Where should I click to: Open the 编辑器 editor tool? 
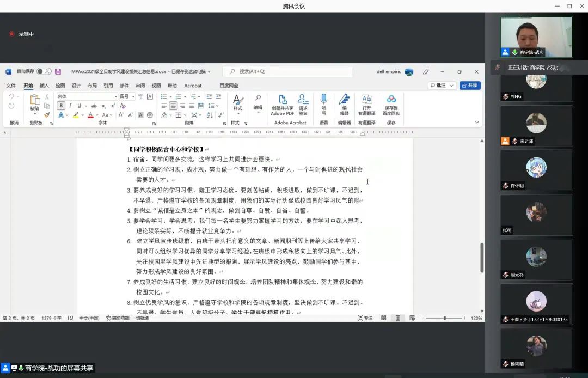(344, 105)
